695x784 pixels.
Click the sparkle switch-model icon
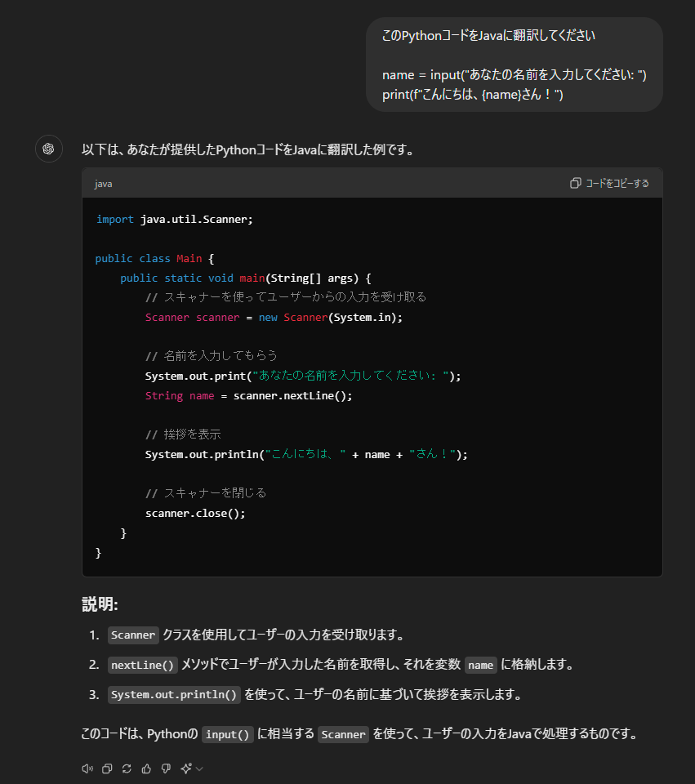(186, 768)
